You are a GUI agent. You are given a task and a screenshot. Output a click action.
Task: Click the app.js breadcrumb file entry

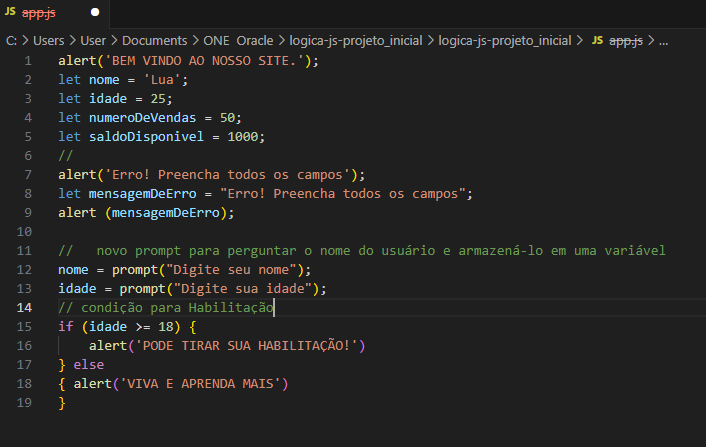(625, 41)
